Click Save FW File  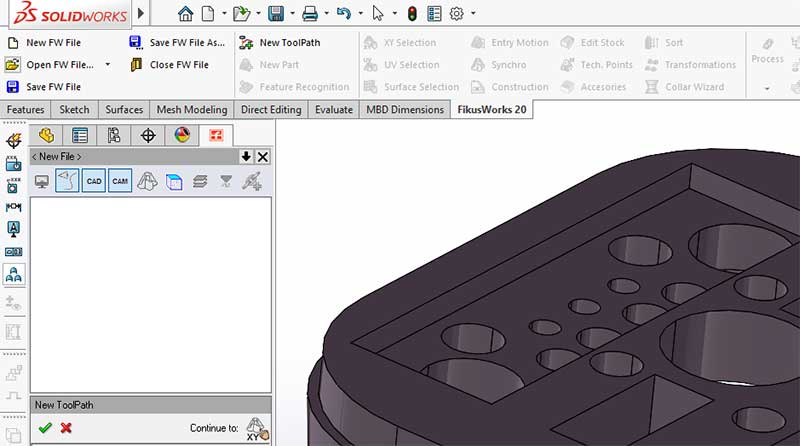click(44, 87)
